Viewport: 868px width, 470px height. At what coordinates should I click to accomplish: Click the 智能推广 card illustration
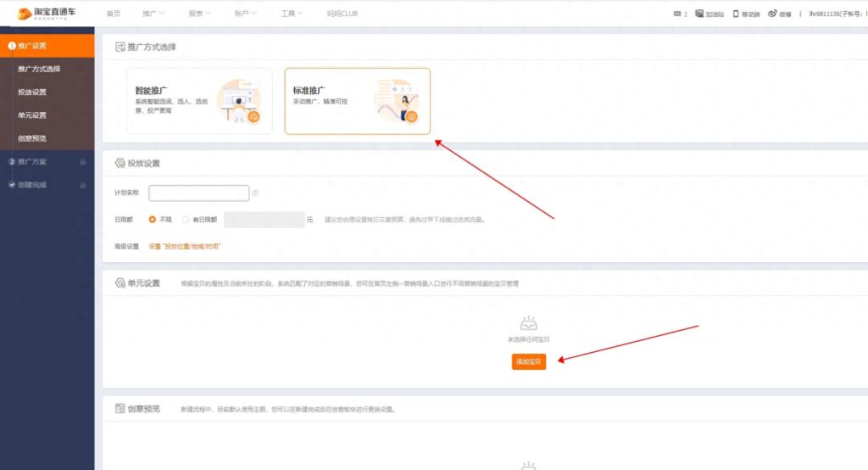[x=238, y=100]
